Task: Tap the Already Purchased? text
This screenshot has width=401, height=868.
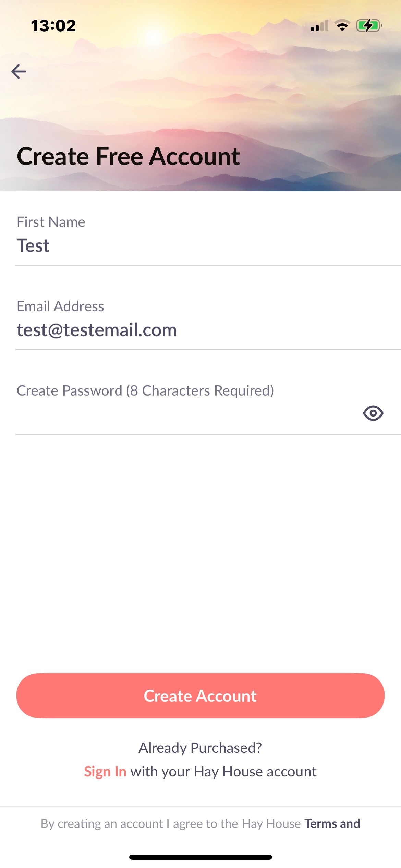Action: pyautogui.click(x=200, y=747)
